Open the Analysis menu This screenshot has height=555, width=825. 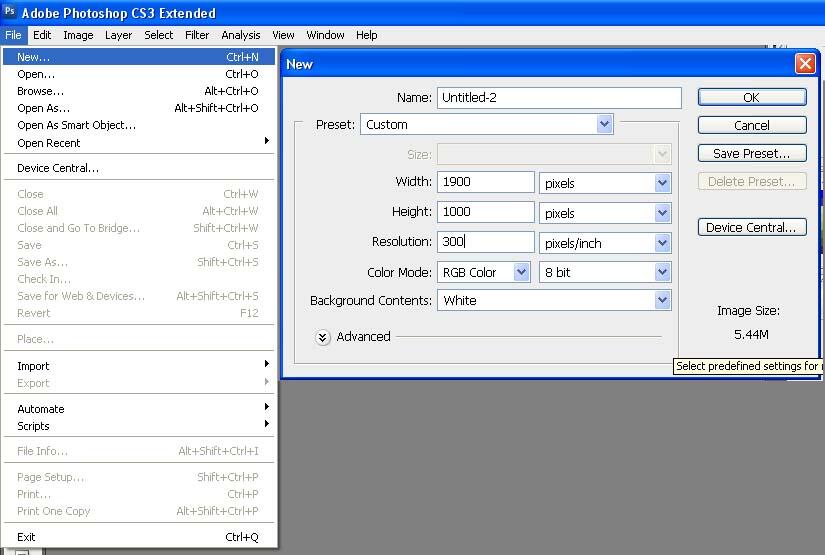[x=240, y=35]
